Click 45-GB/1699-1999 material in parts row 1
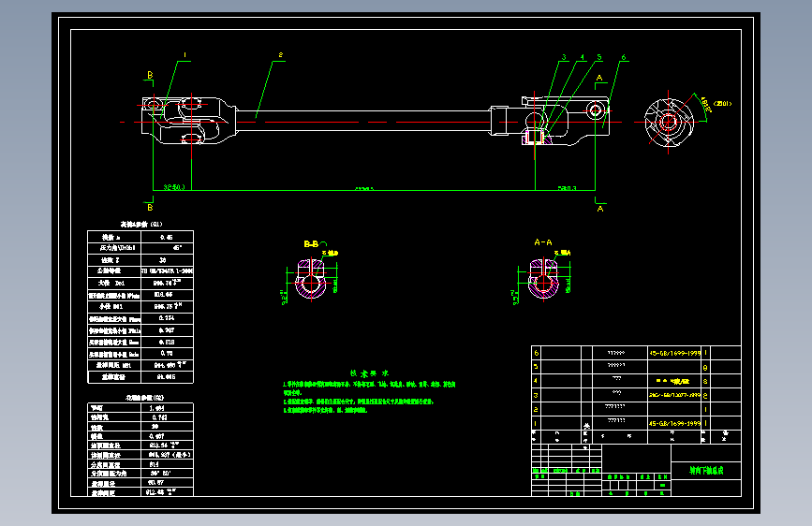The height and width of the screenshot is (526, 812). click(x=674, y=423)
